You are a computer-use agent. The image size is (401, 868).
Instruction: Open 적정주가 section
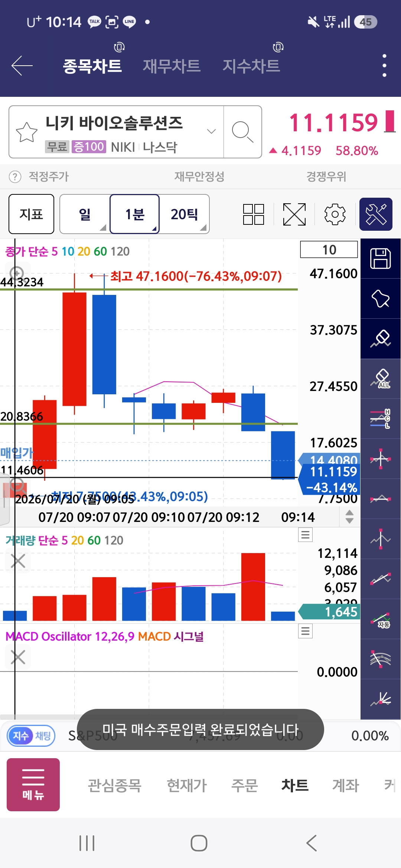point(49,177)
